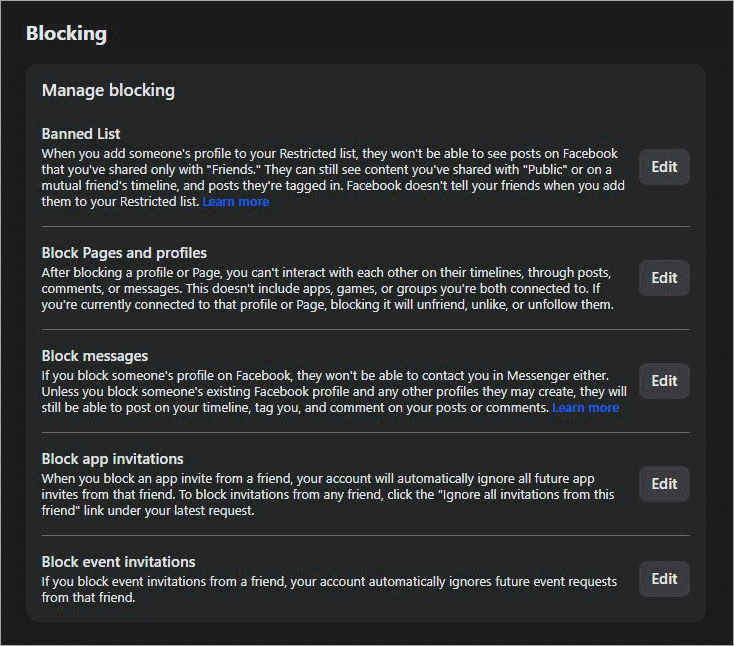
Task: Click the Block app invitations heading
Action: 112,459
